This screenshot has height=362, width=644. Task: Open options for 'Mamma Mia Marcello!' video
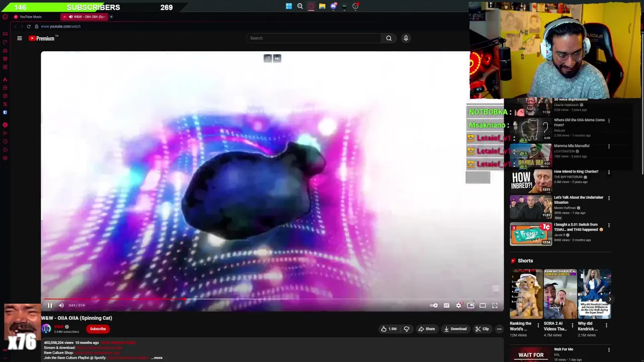tap(609, 146)
